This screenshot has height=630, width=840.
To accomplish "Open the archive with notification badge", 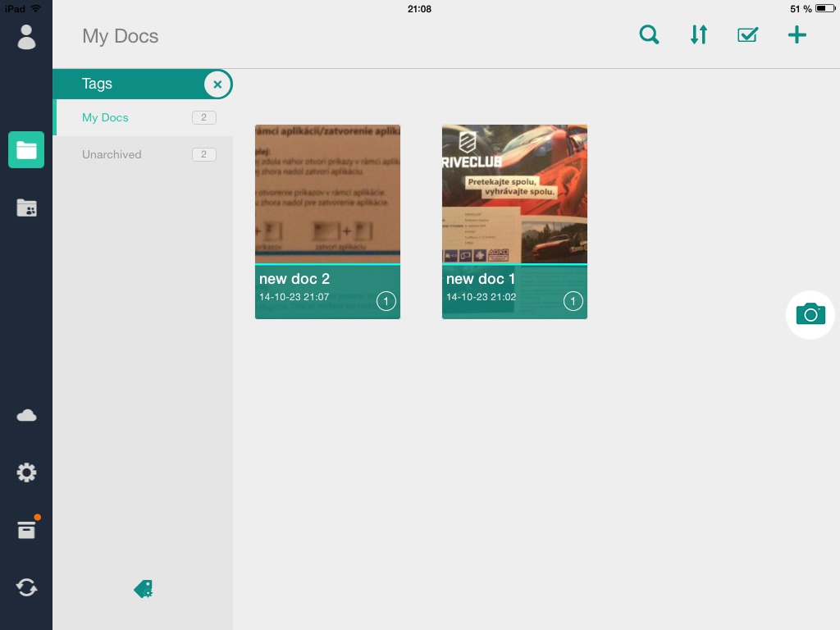I will click(26, 530).
